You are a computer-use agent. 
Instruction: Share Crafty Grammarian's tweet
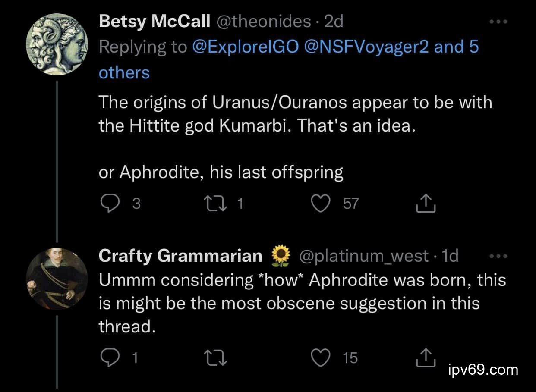[426, 358]
